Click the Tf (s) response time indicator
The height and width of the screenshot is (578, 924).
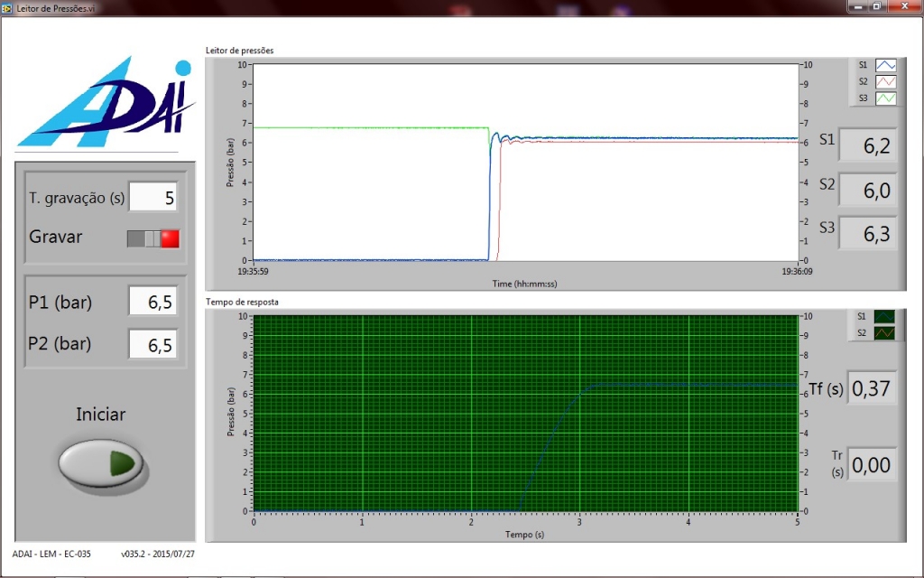click(x=872, y=388)
